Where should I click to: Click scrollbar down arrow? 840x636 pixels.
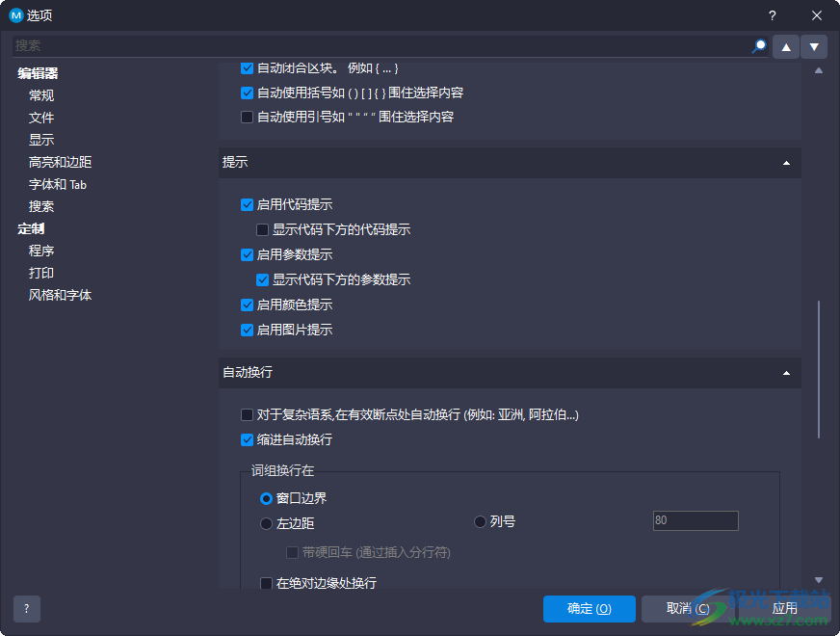818,580
